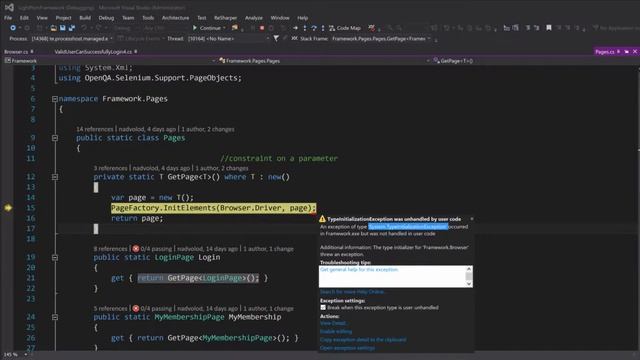Image resolution: width=640 pixels, height=360 pixels.
Task: Click the Save All toolbar icon
Action: pyautogui.click(x=72, y=28)
